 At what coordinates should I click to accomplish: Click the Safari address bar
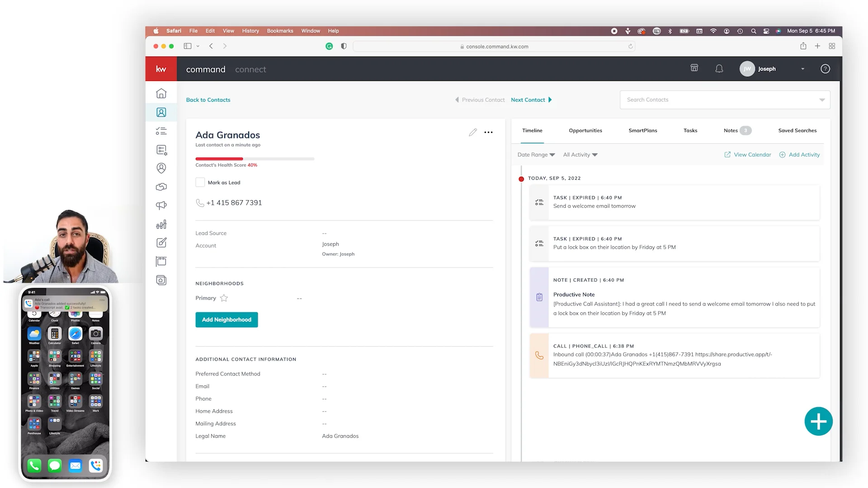coord(494,47)
